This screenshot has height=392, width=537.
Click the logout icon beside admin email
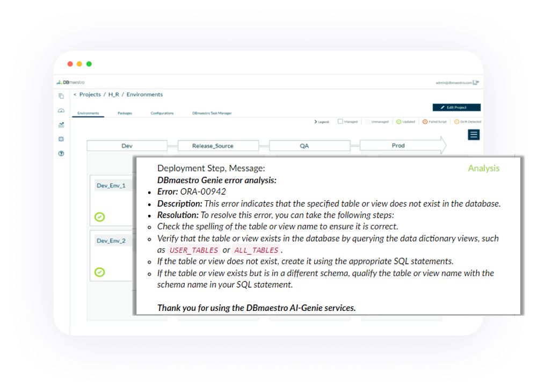point(476,83)
